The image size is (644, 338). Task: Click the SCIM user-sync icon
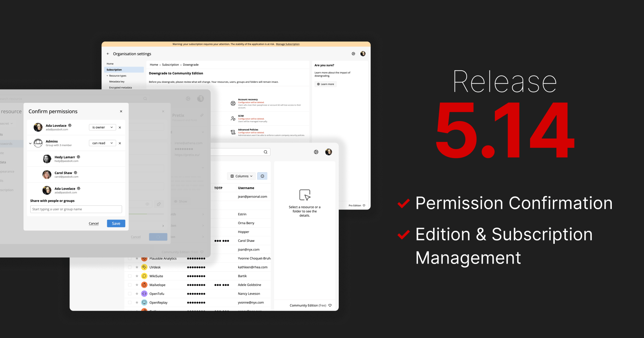point(233,118)
